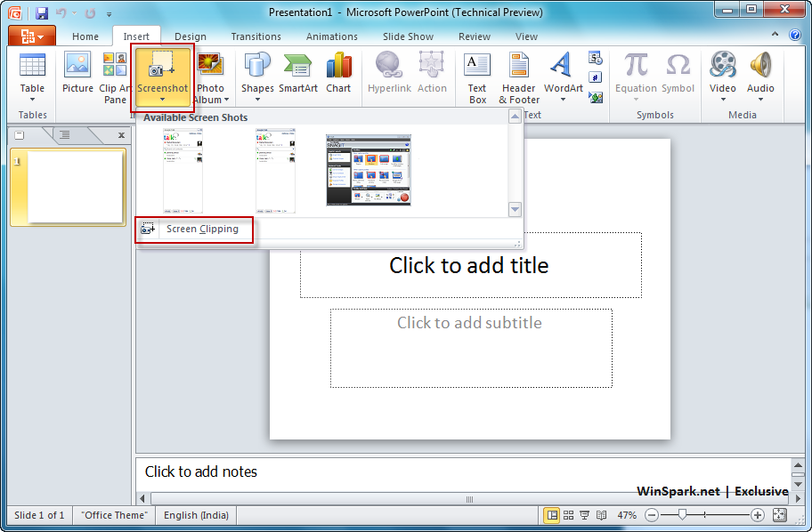This screenshot has width=812, height=532.
Task: Insert WordArt text
Action: (x=564, y=77)
